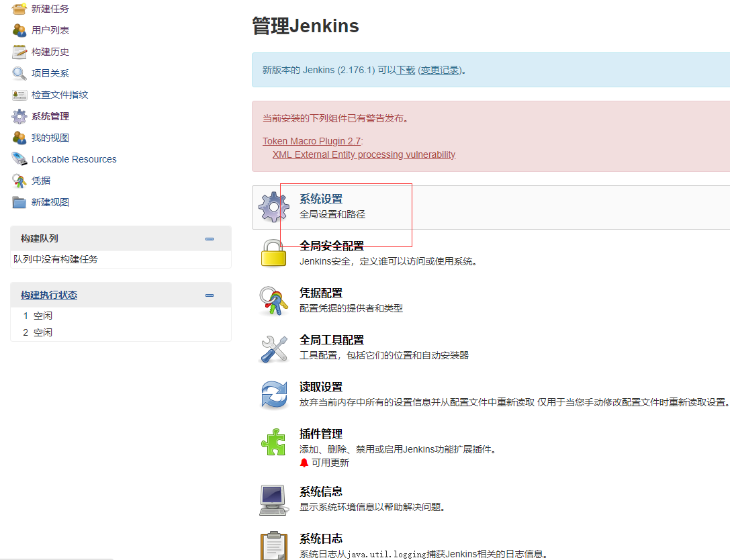Click the 队列中没有构建任务 message

(x=55, y=259)
